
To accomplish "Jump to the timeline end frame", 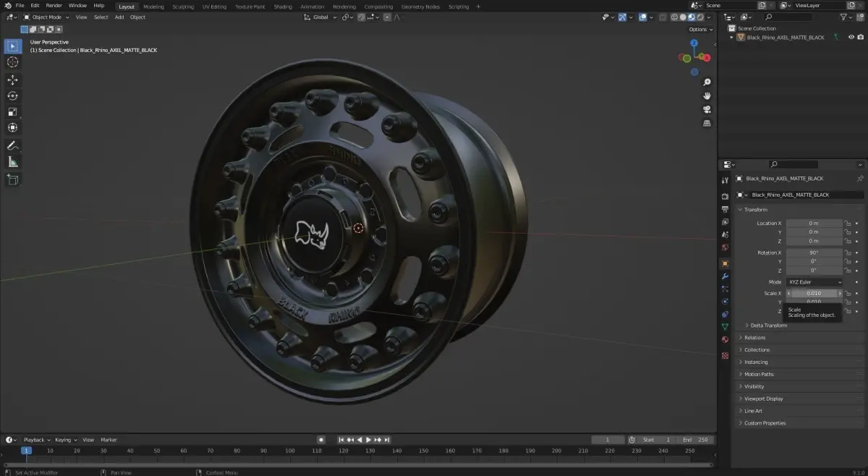I will click(387, 440).
